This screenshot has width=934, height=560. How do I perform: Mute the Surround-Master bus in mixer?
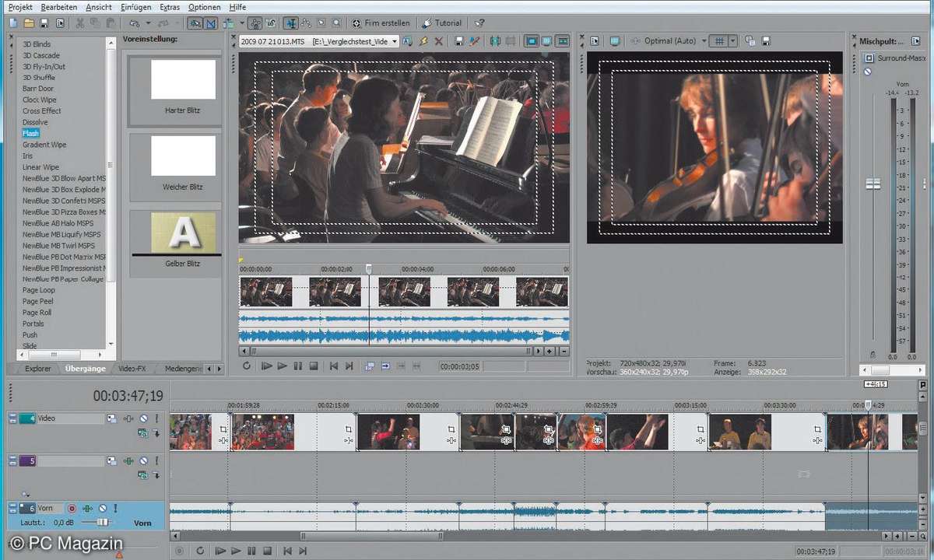867,72
